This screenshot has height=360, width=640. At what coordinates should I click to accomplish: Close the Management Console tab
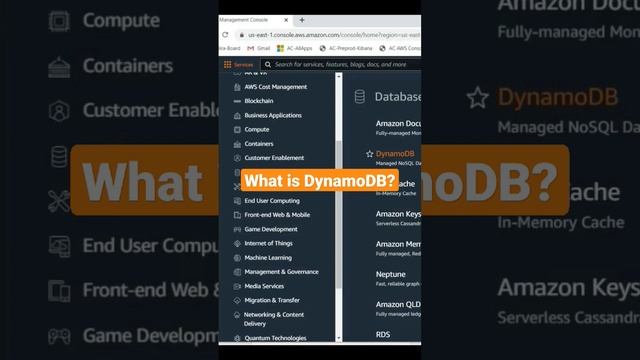[x=286, y=20]
